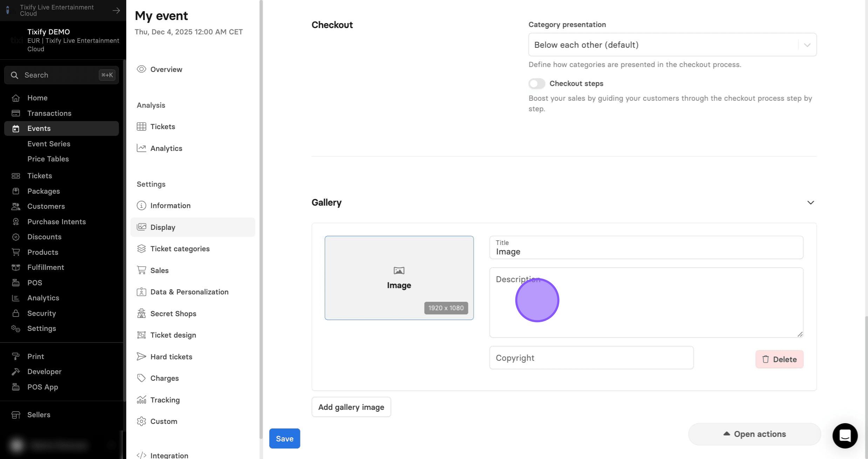Click the blue Save button
The image size is (868, 459).
click(x=285, y=439)
